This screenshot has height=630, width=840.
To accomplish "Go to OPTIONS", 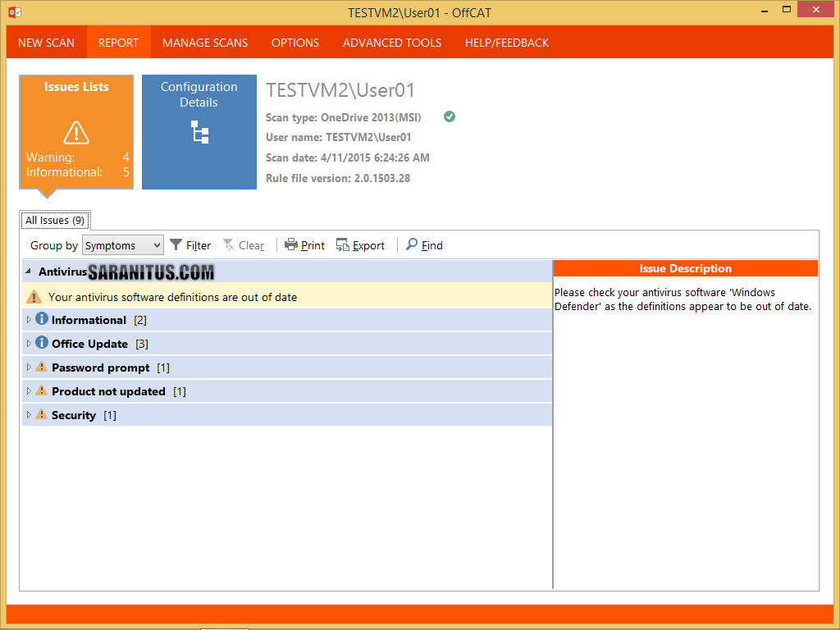I will pyautogui.click(x=294, y=43).
